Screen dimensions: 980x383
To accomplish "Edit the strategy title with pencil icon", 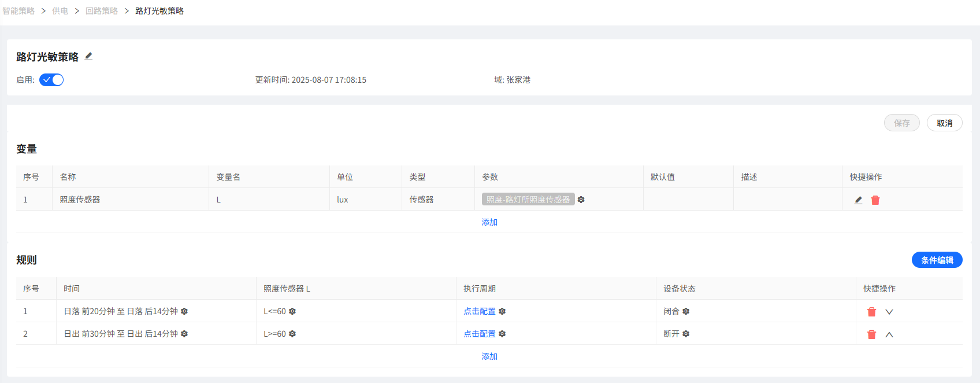I will pos(88,56).
